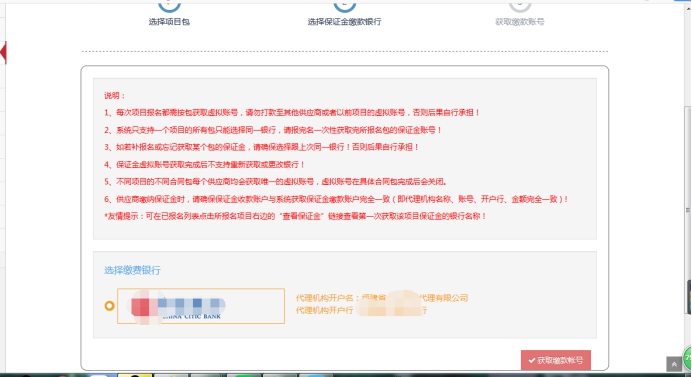692x377 pixels.
Task: Click the 选择缴费银行 section heading
Action: pos(132,270)
